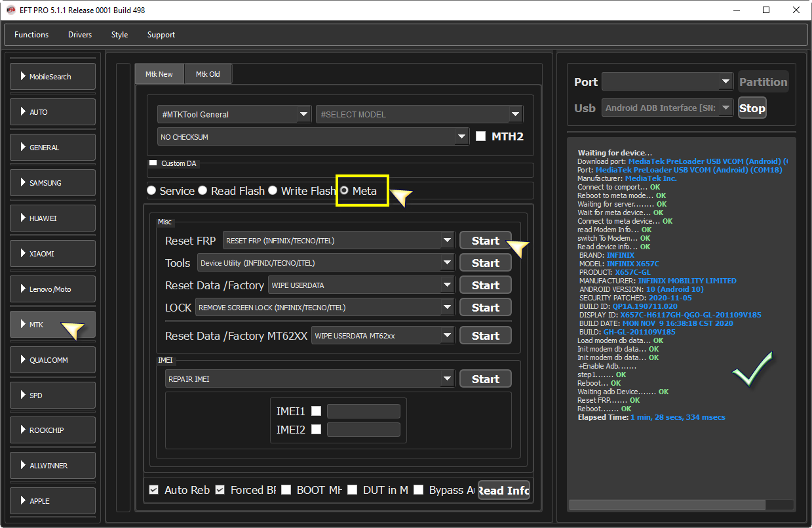Expand the Port dropdown
812x528 pixels.
click(x=667, y=82)
